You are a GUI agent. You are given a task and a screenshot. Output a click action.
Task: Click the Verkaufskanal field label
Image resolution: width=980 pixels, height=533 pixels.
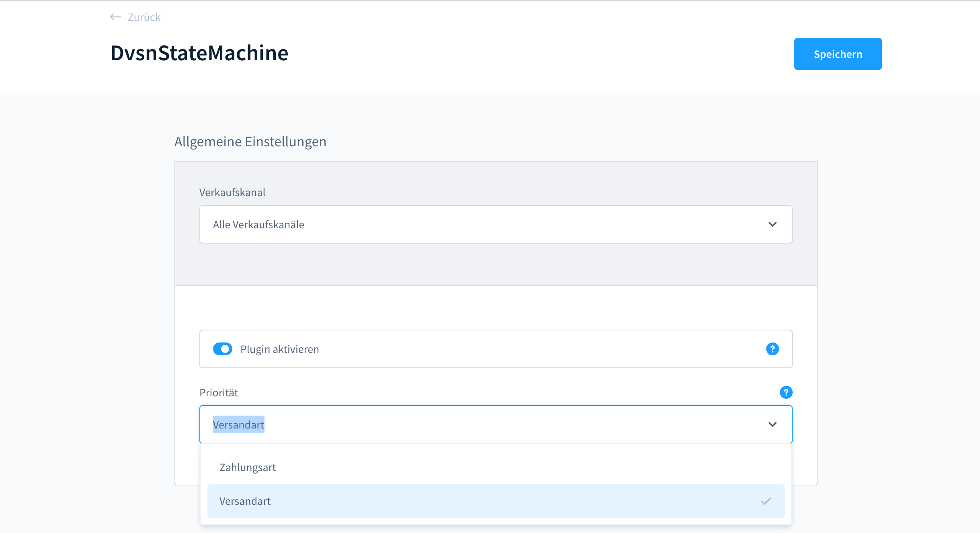tap(232, 193)
